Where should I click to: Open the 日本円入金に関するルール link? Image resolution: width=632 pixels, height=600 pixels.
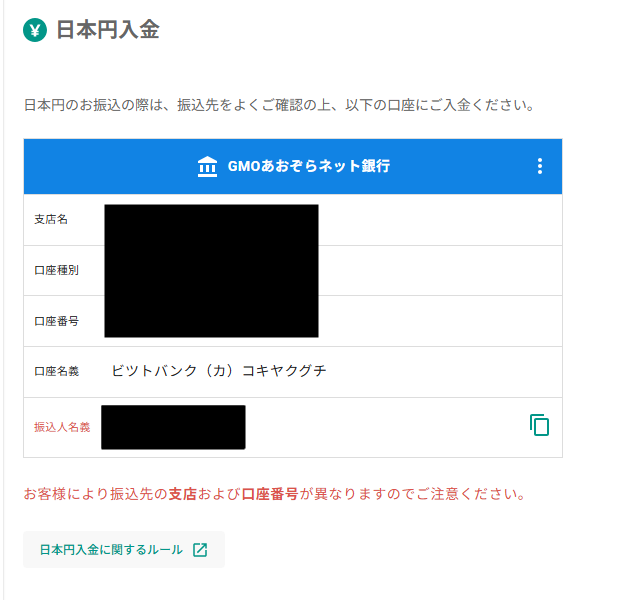tap(124, 550)
